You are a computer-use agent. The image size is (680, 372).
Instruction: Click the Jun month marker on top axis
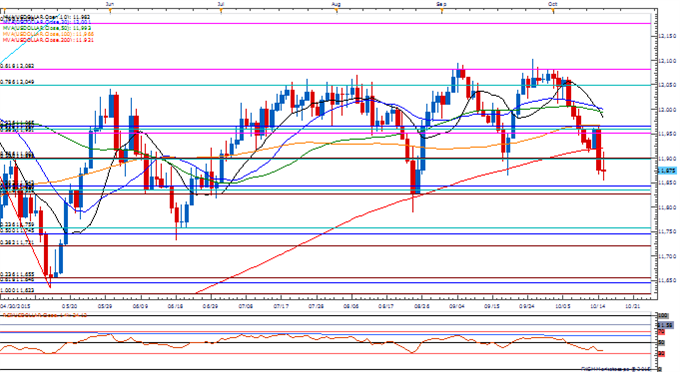click(x=110, y=4)
